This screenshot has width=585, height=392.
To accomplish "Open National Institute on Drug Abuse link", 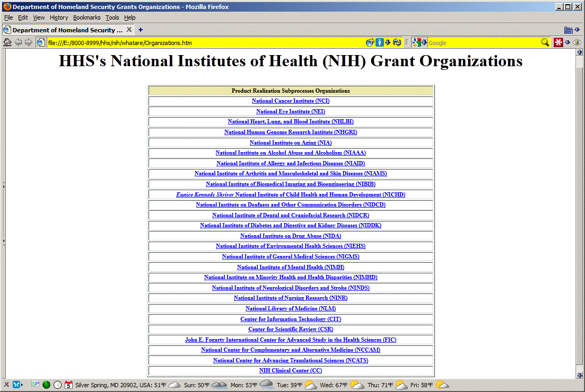I will point(291,236).
